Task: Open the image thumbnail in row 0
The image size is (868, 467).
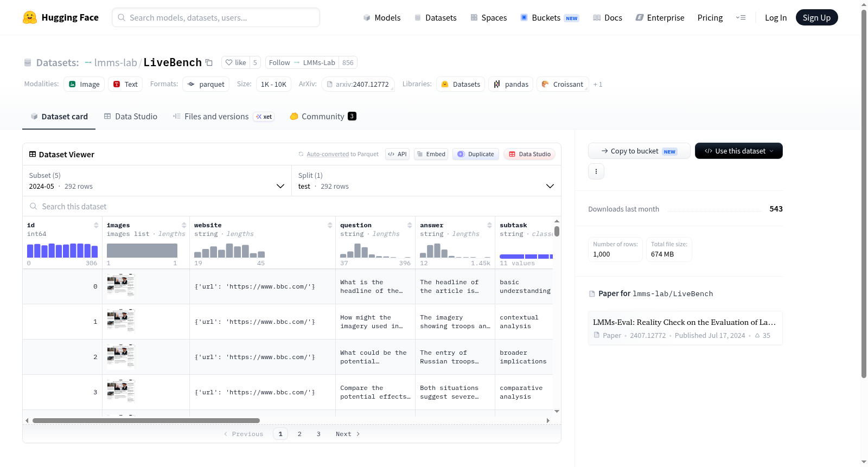Action: tap(120, 286)
